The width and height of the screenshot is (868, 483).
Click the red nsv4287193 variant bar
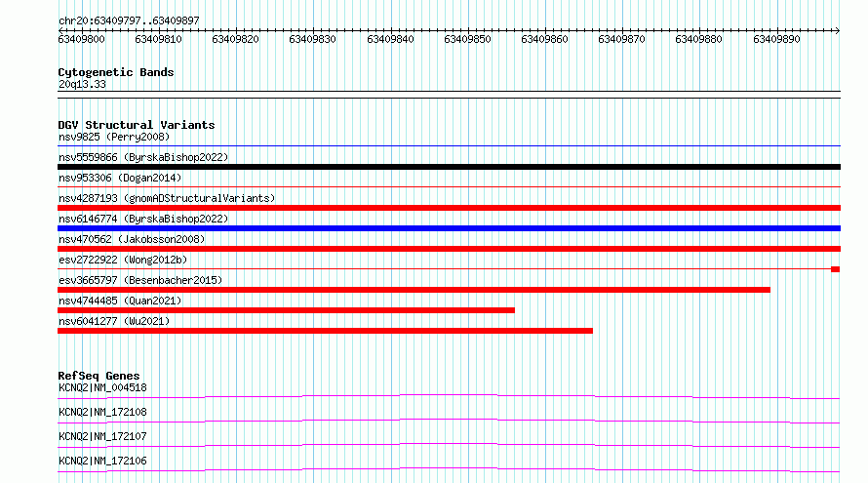click(449, 208)
